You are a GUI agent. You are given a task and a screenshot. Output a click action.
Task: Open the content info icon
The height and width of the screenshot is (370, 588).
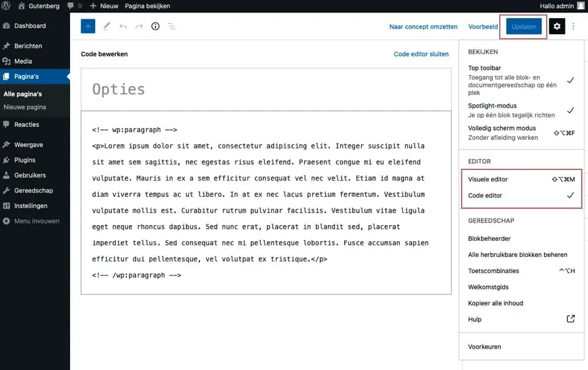(155, 26)
